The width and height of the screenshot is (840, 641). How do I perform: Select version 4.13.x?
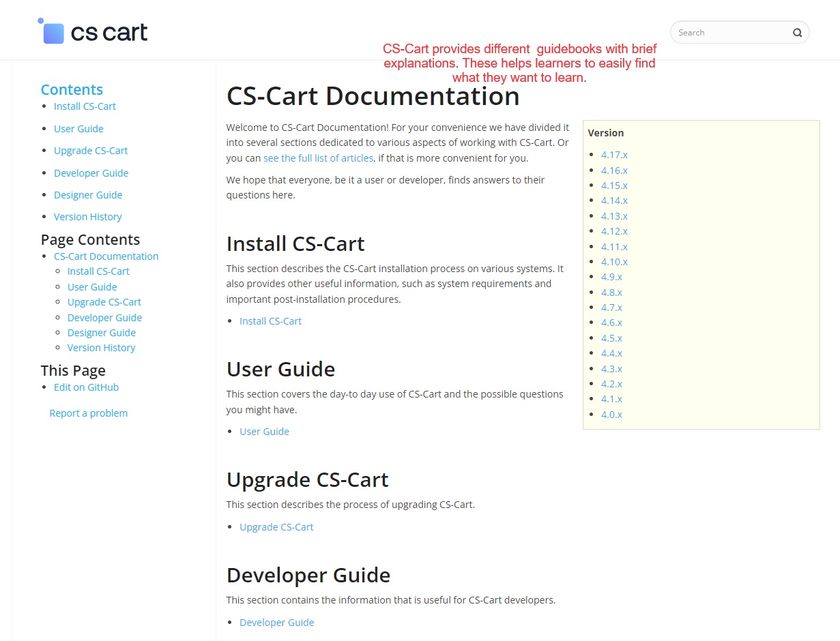pyautogui.click(x=614, y=216)
